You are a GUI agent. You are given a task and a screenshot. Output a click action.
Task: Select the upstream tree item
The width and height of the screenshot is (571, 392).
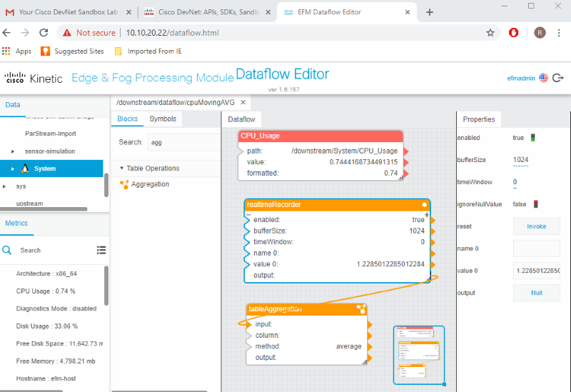point(29,203)
